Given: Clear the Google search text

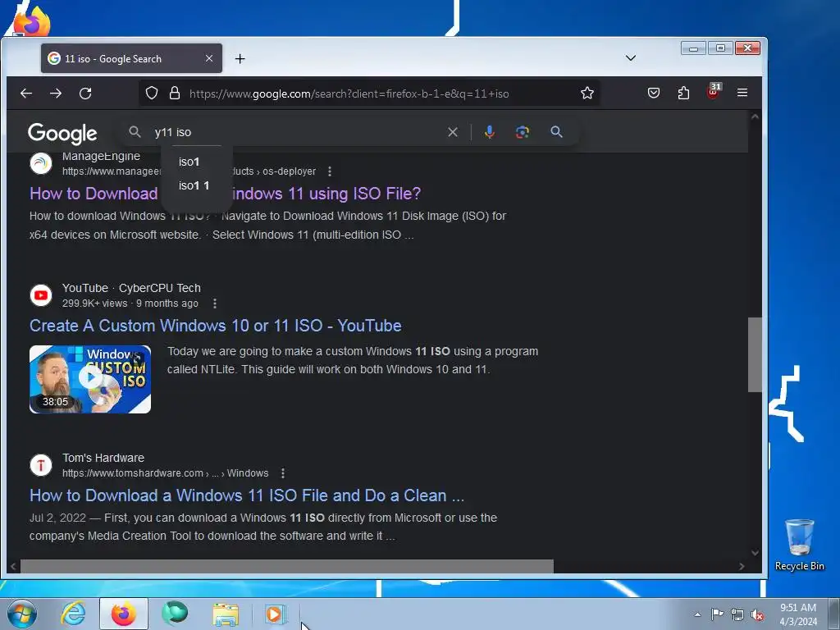Looking at the screenshot, I should tap(453, 132).
